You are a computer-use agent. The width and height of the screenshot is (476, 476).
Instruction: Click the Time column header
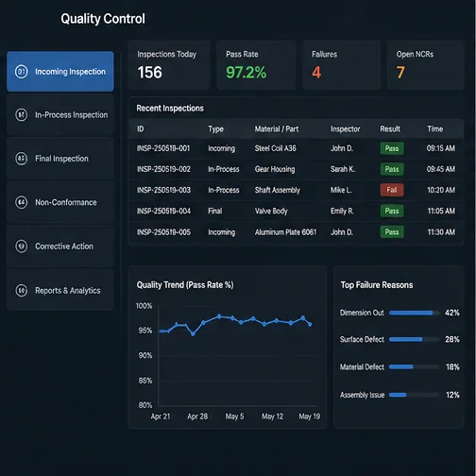point(435,128)
